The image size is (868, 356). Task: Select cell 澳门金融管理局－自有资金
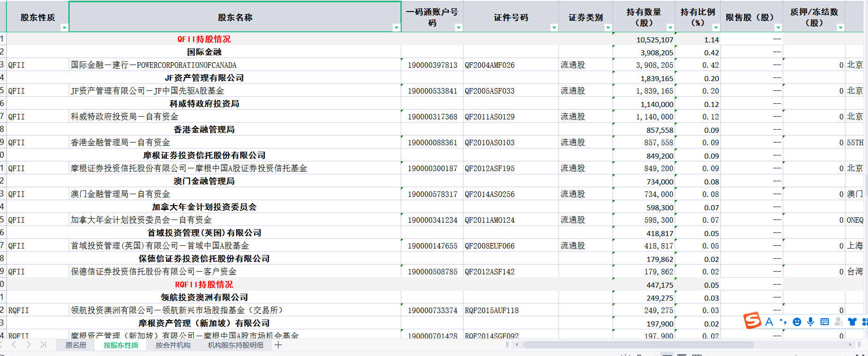click(235, 194)
